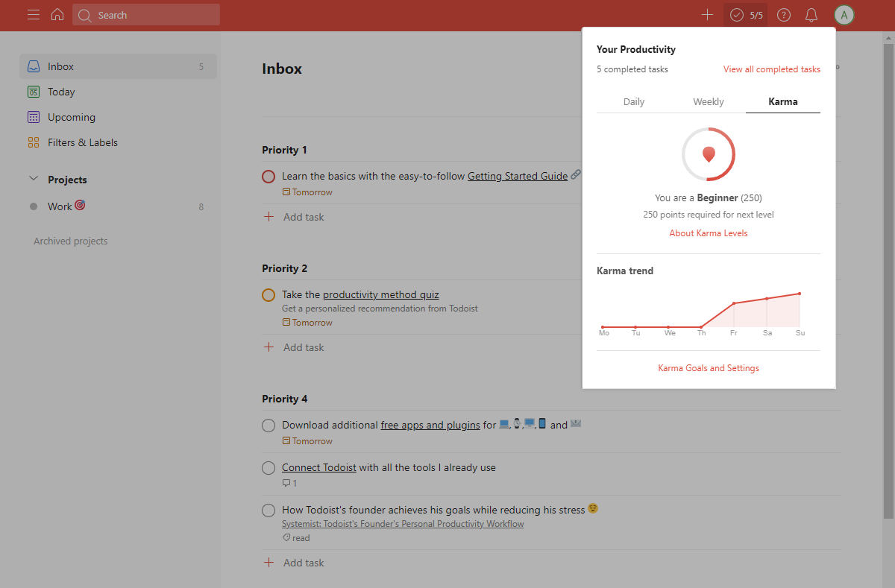This screenshot has width=895, height=588.
Task: Click the Priority 4 heading
Action: coord(285,399)
